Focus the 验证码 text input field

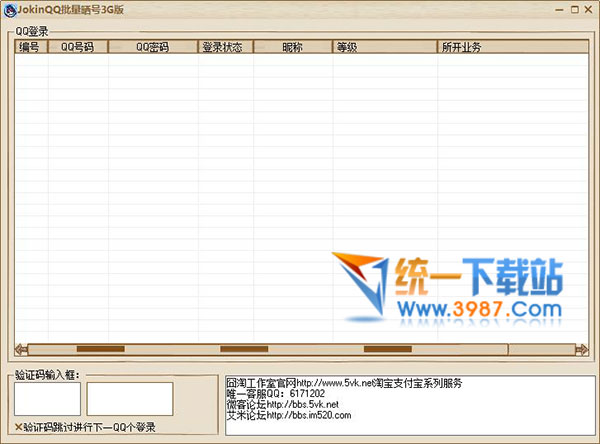pyautogui.click(x=130, y=399)
